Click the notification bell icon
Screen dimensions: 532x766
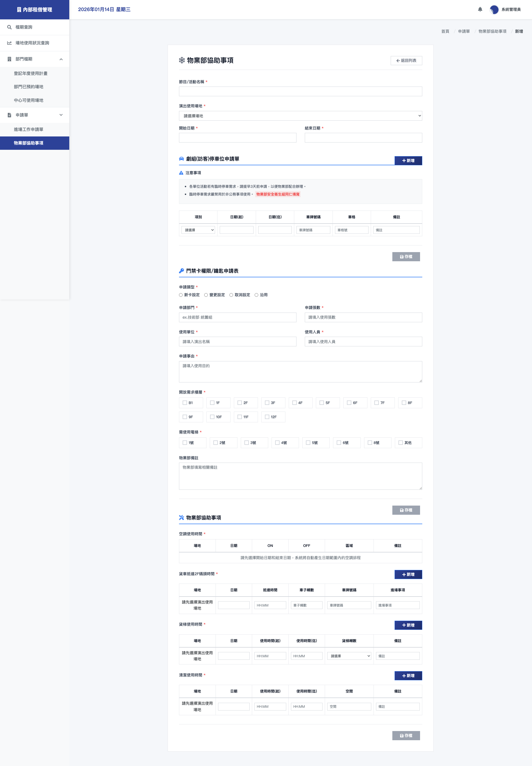click(480, 9)
